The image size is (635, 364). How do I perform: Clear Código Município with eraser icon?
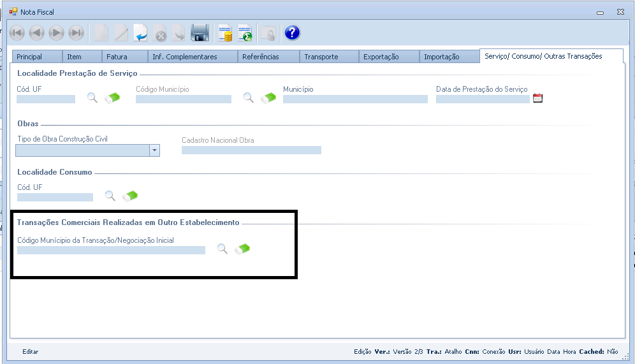pos(268,98)
